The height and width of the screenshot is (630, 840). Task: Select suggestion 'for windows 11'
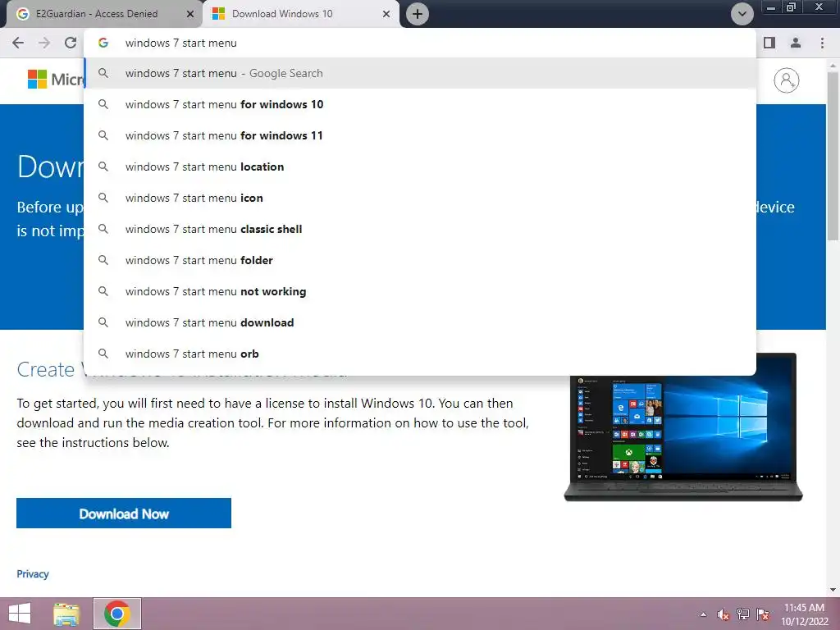pyautogui.click(x=420, y=135)
